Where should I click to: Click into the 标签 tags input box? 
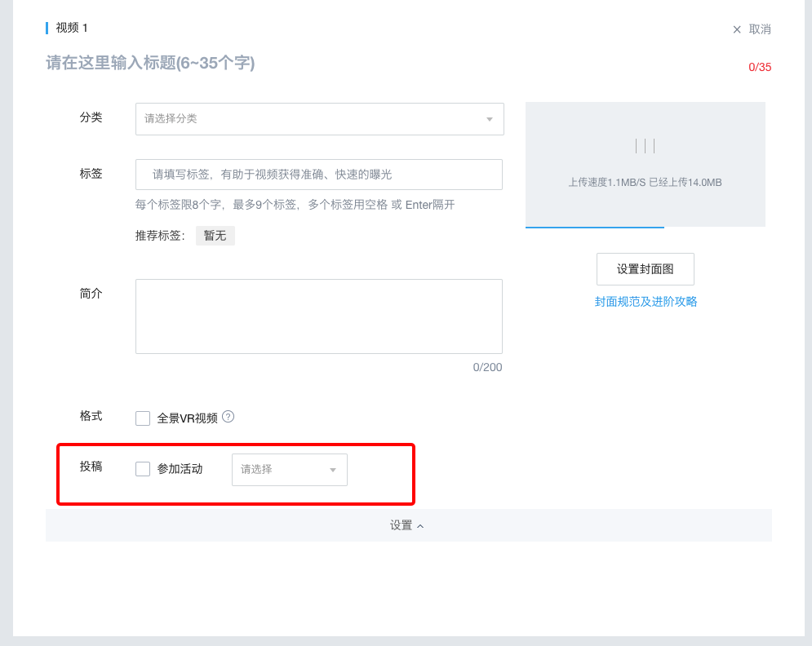coord(318,175)
